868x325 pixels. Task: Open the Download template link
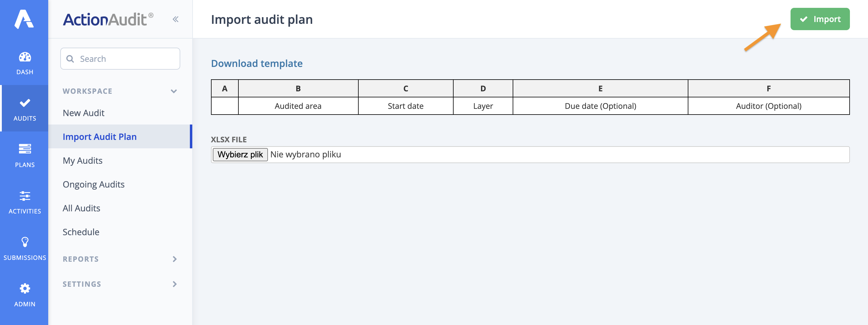click(257, 63)
